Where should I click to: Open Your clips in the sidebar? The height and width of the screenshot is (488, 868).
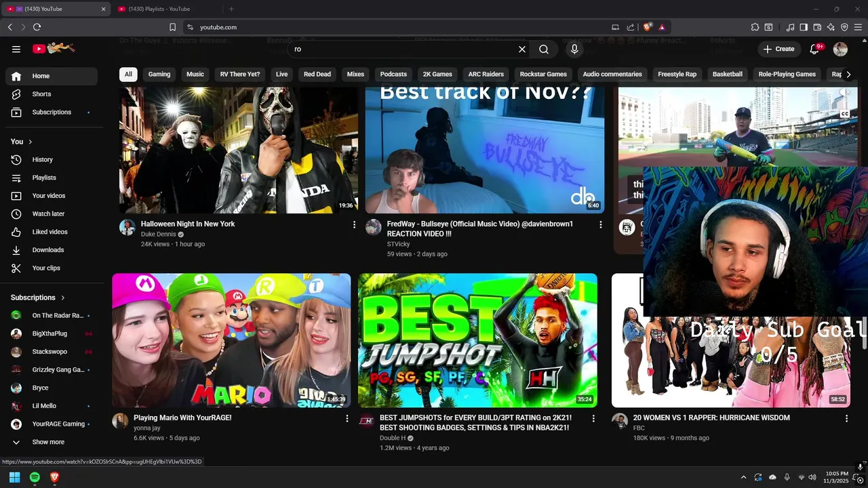(52, 268)
